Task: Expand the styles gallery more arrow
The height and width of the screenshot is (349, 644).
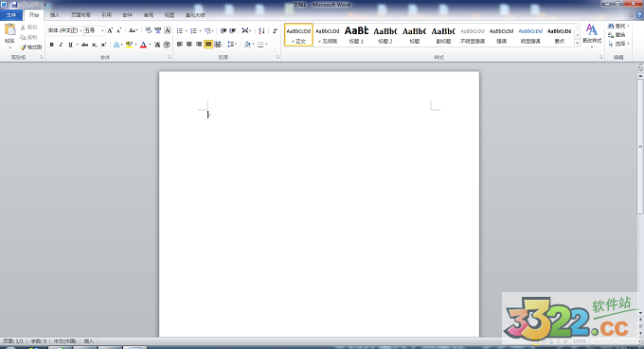Action: point(577,43)
